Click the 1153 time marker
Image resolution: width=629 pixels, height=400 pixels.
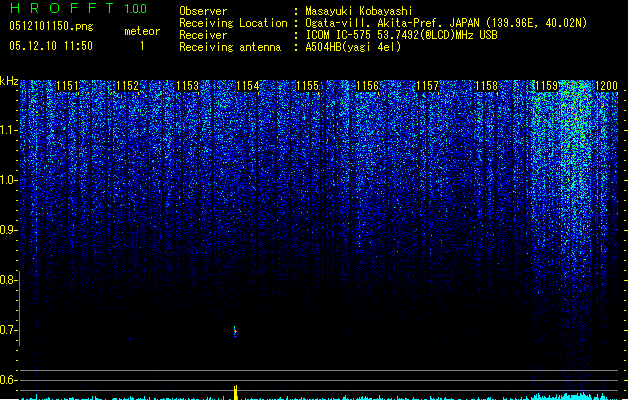click(x=187, y=86)
